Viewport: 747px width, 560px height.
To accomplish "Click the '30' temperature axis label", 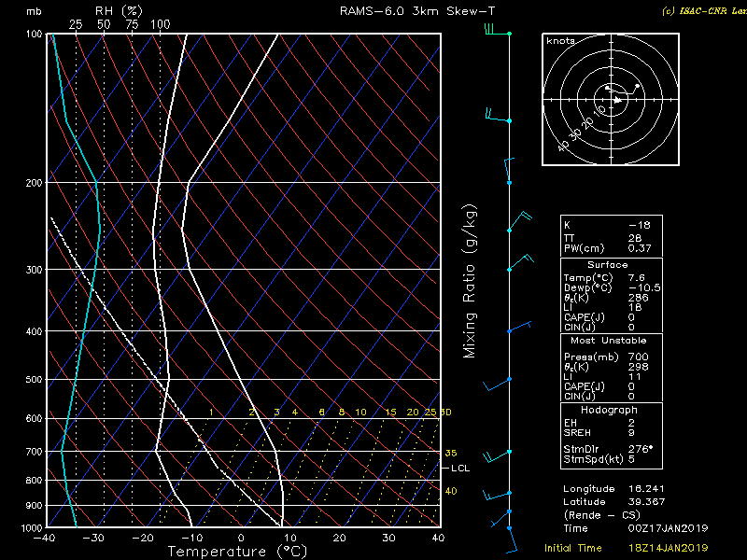I will click(388, 539).
